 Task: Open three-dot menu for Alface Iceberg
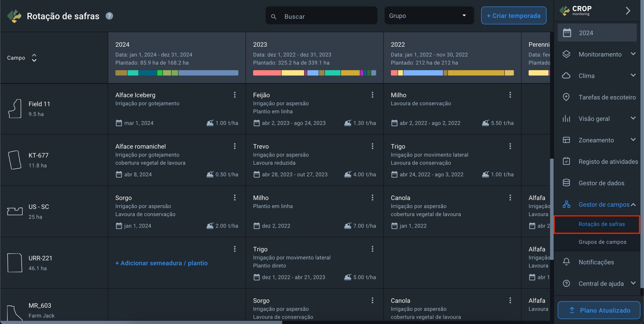pyautogui.click(x=234, y=95)
